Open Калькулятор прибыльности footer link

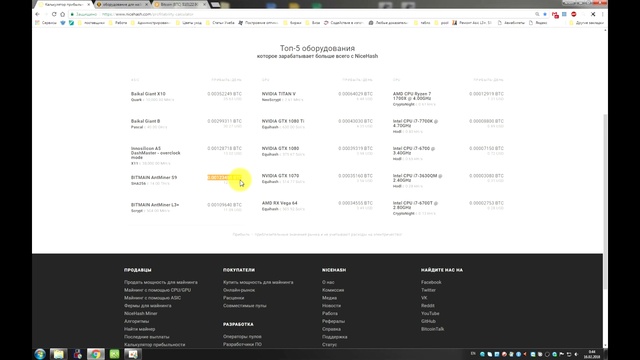pos(155,344)
